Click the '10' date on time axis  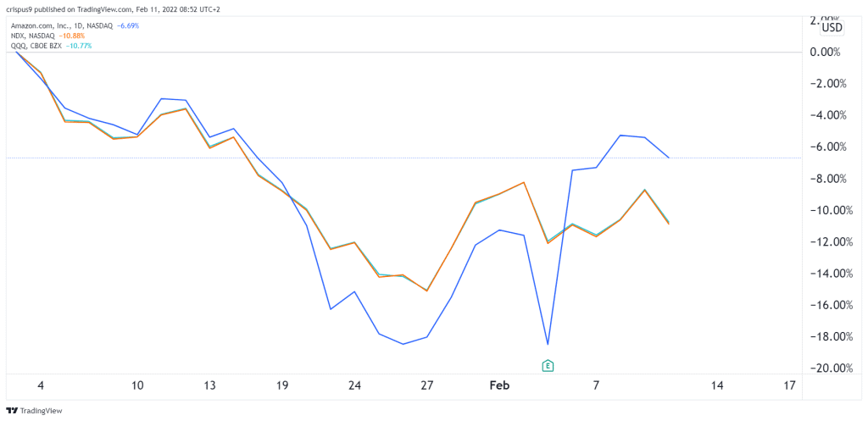pyautogui.click(x=137, y=385)
